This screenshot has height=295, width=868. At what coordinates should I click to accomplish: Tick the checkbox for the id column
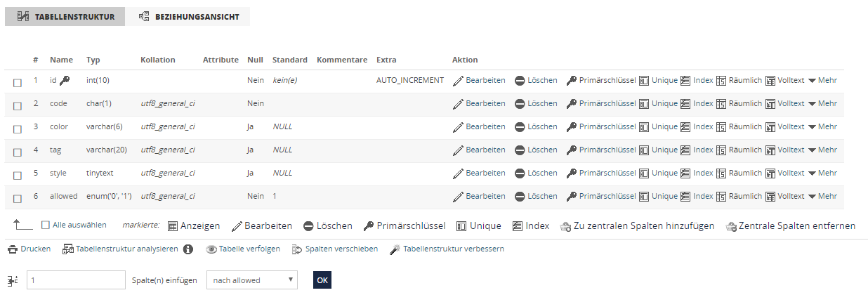coord(18,82)
